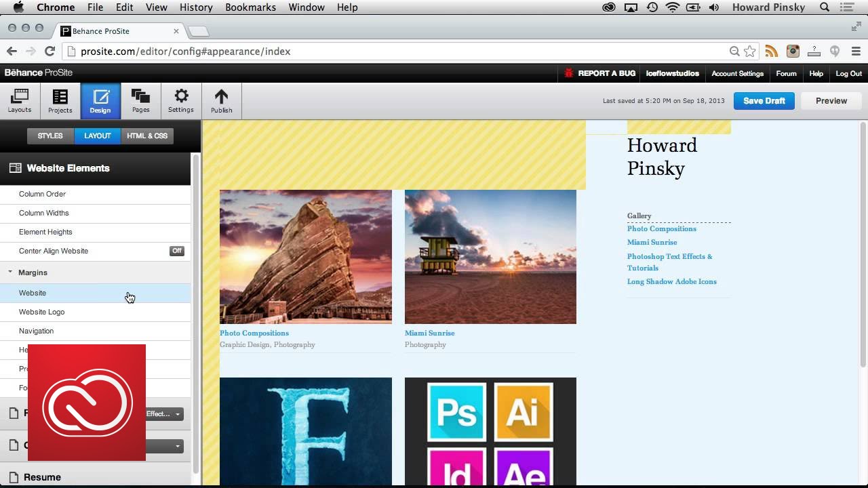Switch to the HTML & CSS tab
Viewport: 868px width, 488px height.
(147, 136)
